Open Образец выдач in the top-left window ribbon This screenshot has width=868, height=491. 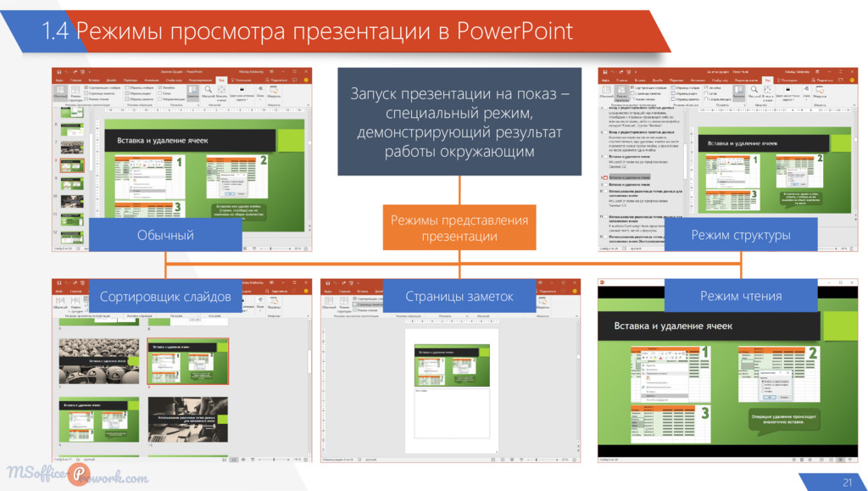click(138, 93)
